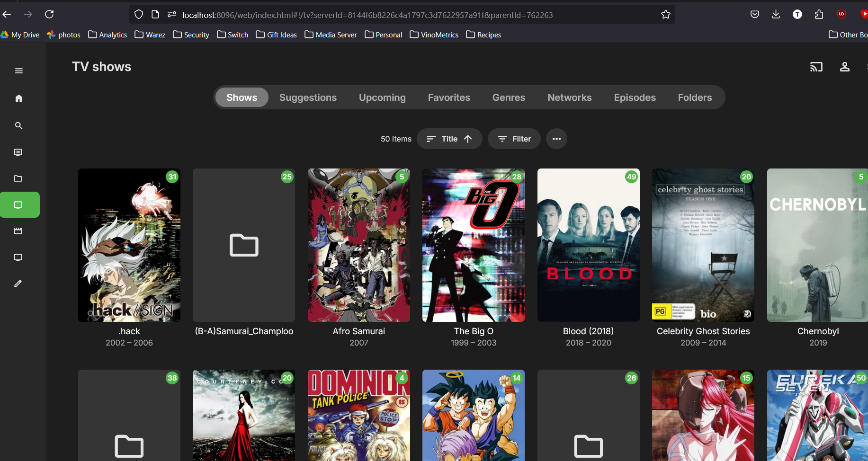Click the Chernobyl poster thumbnail
This screenshot has width=868, height=461.
click(x=817, y=245)
